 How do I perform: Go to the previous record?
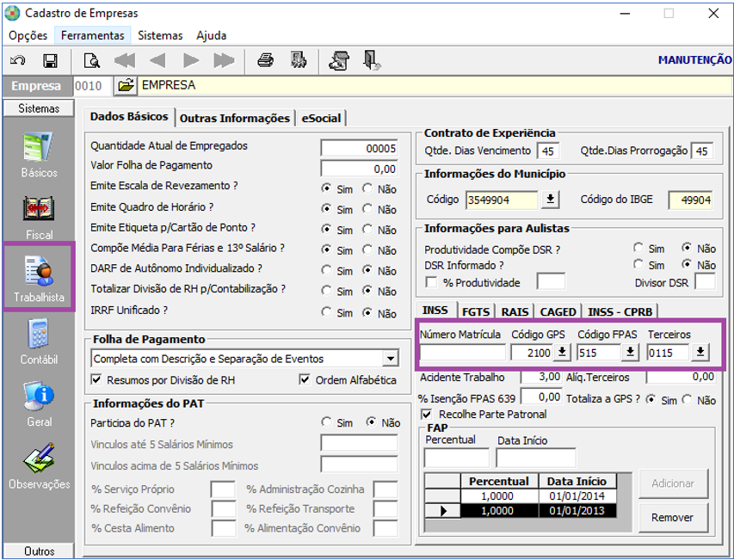157,61
